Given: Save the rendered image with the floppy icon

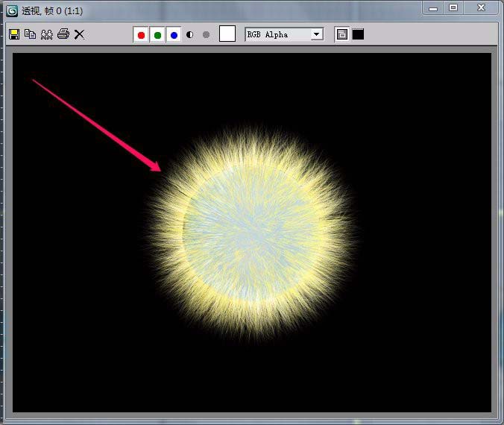Looking at the screenshot, I should [14, 34].
